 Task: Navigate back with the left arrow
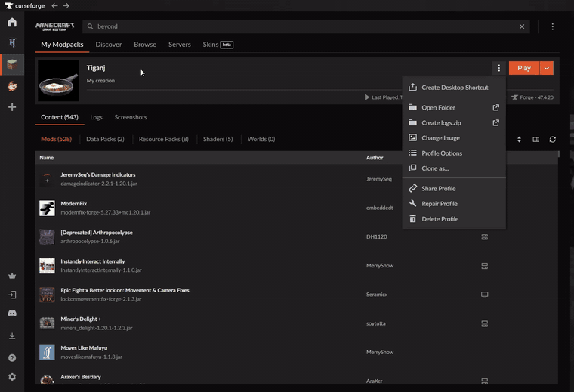point(54,6)
